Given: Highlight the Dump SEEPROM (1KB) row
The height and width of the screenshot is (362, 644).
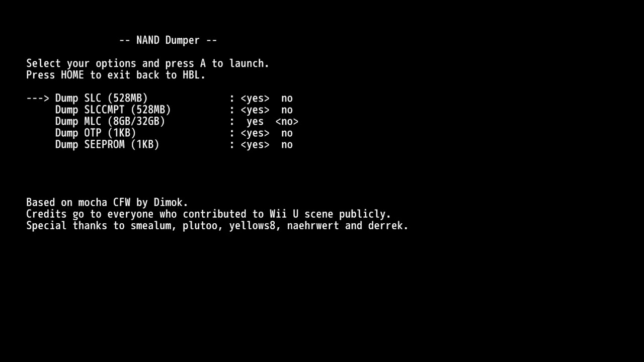Looking at the screenshot, I should click(x=174, y=145).
